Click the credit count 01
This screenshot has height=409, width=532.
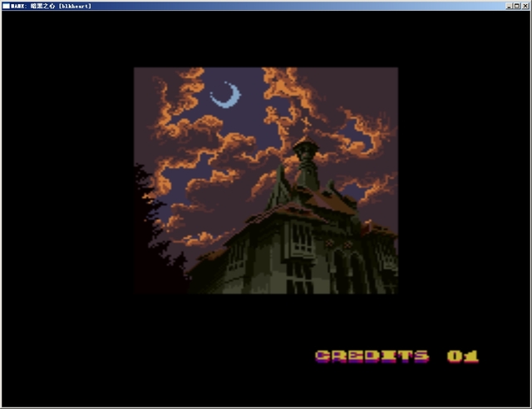pyautogui.click(x=463, y=357)
